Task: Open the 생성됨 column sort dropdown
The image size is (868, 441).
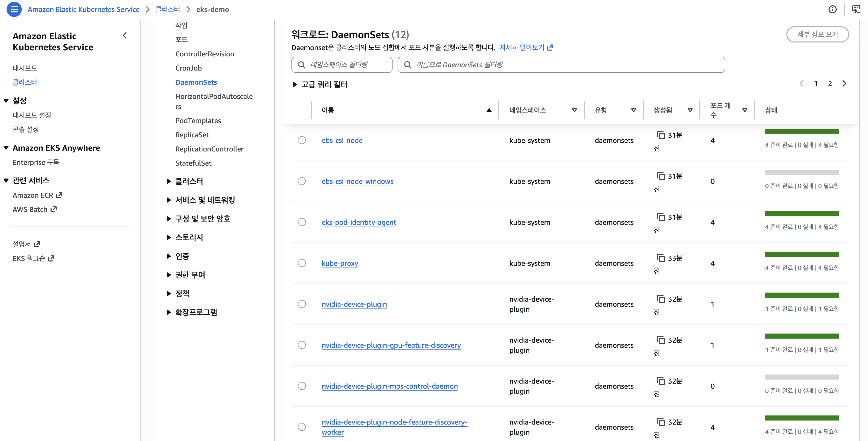Action: pyautogui.click(x=690, y=110)
